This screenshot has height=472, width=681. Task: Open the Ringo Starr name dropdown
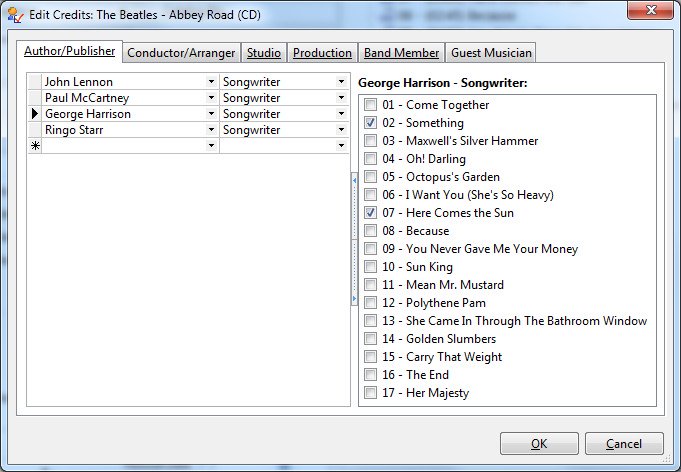[212, 130]
